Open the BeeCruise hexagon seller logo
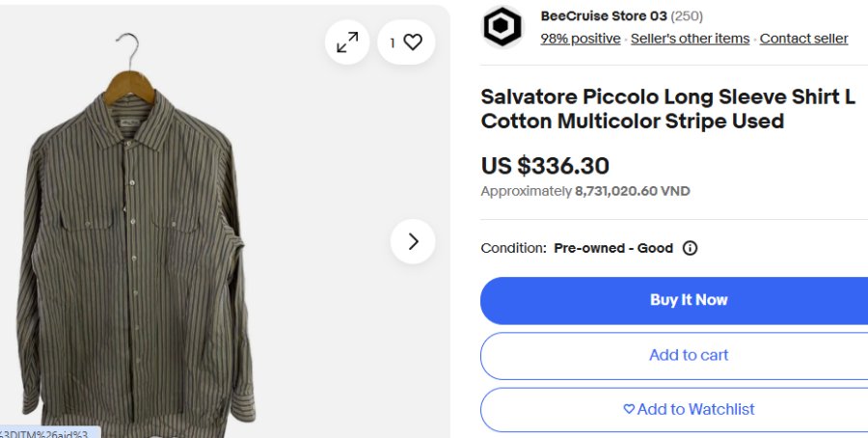 point(502,28)
